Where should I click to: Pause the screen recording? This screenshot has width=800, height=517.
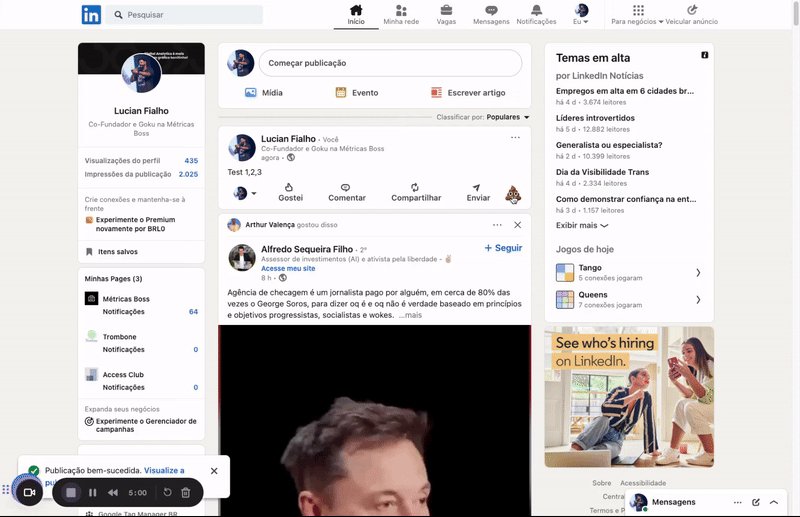pos(92,493)
